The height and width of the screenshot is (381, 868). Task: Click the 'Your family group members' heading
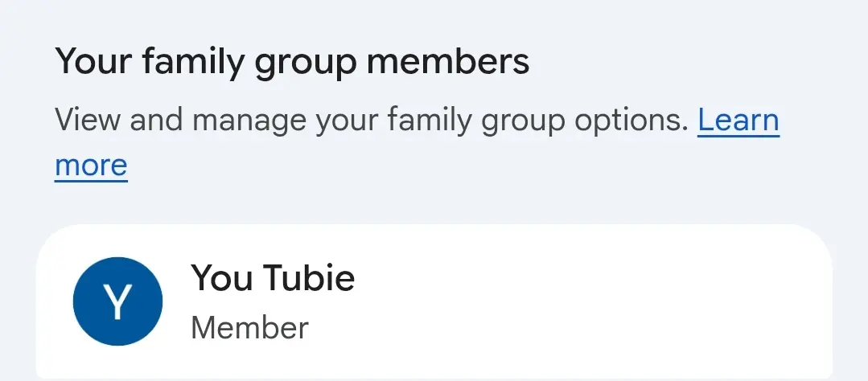(x=292, y=61)
